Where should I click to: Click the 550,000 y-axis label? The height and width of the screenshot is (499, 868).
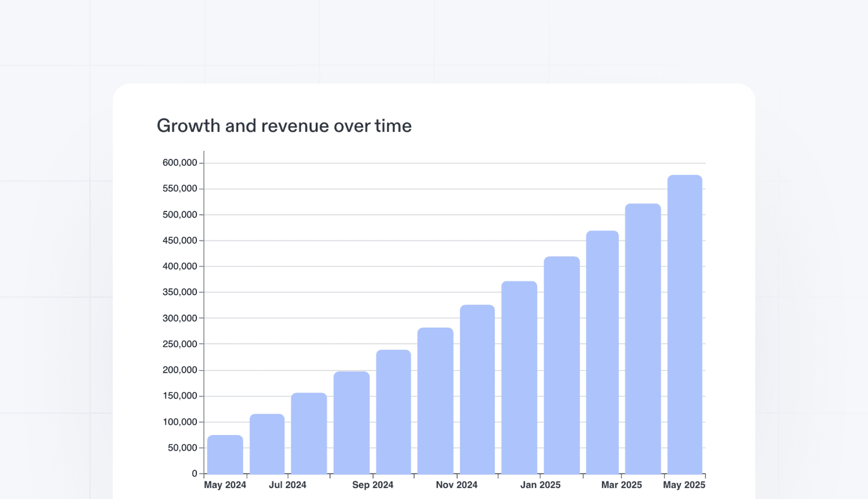180,189
